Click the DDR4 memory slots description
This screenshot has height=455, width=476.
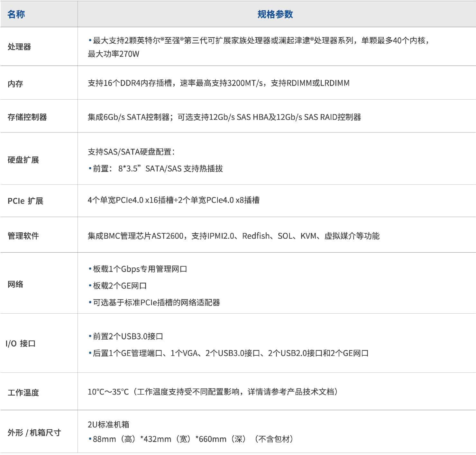pyautogui.click(x=218, y=83)
